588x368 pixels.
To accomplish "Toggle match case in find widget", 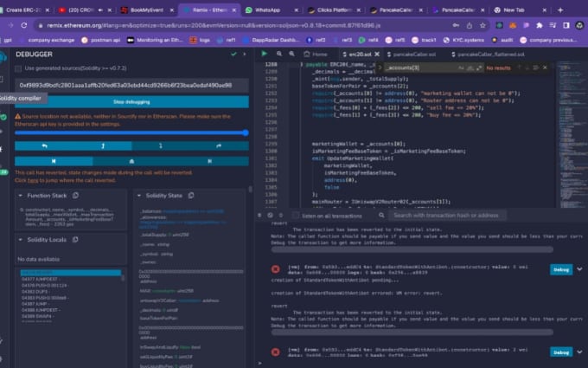I will 461,68.
